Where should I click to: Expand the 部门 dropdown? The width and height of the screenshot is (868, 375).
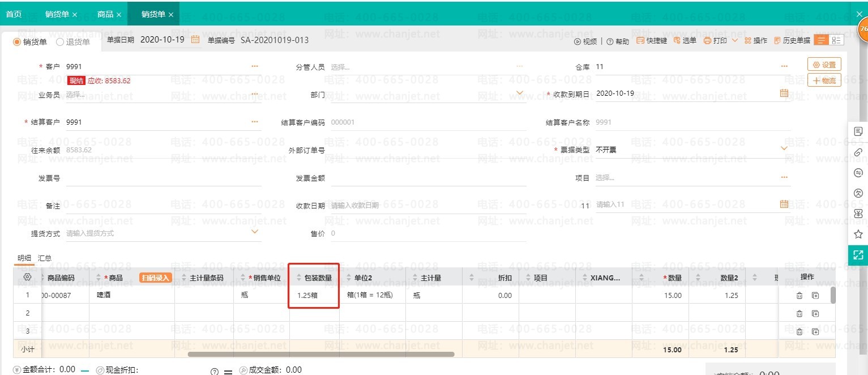[x=520, y=93]
